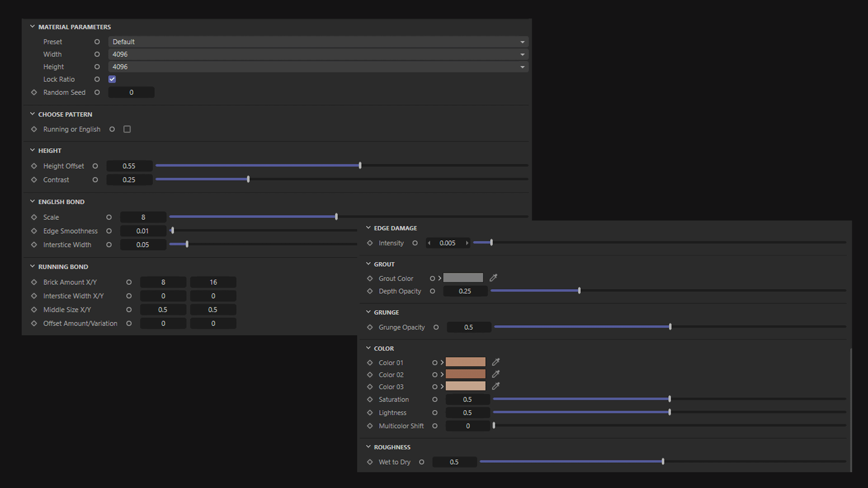Click keyframe diamond next to Brick Amount X/Y
Viewport: 868px width, 488px height.
click(x=34, y=282)
